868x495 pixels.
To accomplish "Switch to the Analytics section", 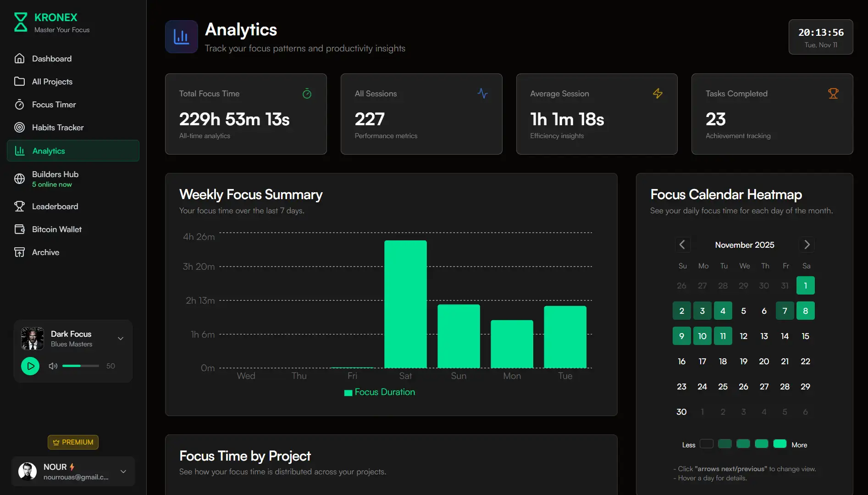I will click(50, 151).
